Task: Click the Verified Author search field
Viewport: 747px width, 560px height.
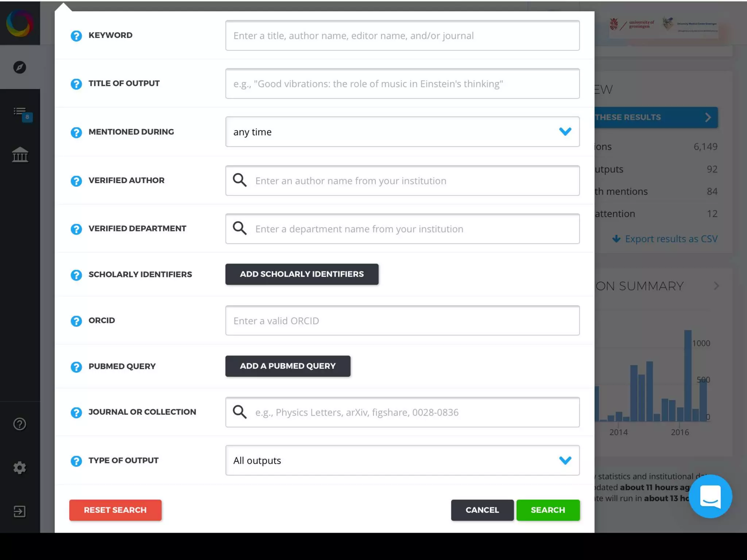Action: pos(402,181)
